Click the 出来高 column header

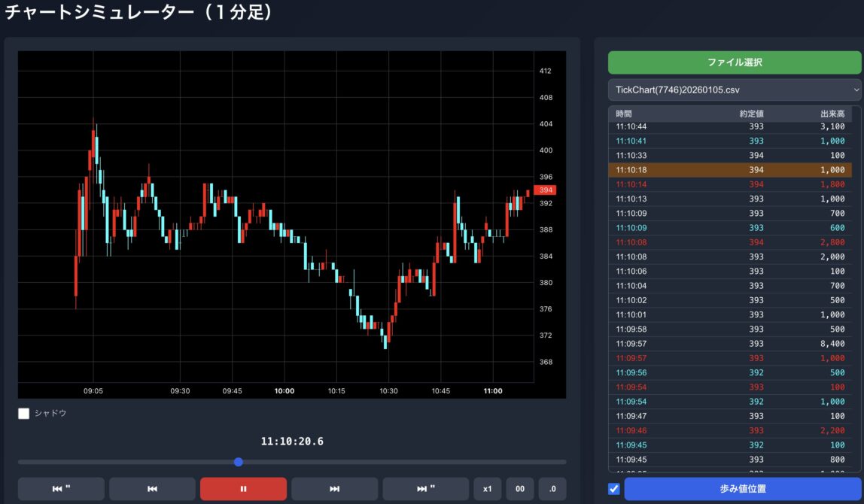[832, 114]
